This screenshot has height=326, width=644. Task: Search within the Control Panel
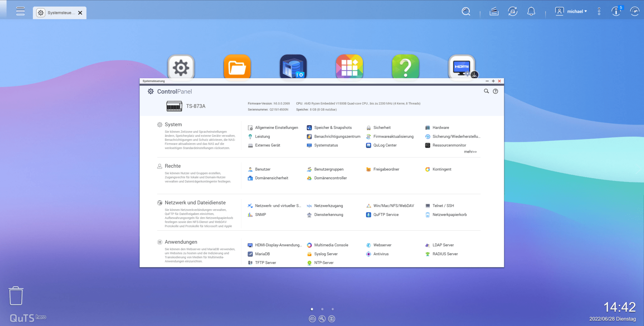click(486, 91)
